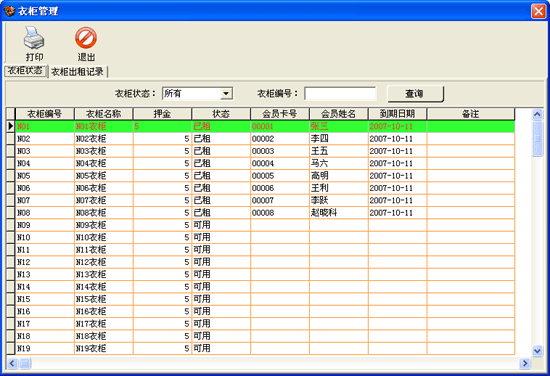Viewport: 550px width, 376px height.
Task: Sort by 衣柜编号 column header
Action: (x=45, y=114)
